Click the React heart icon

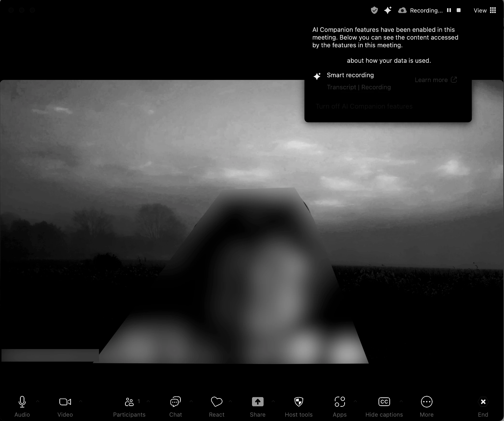point(217,402)
